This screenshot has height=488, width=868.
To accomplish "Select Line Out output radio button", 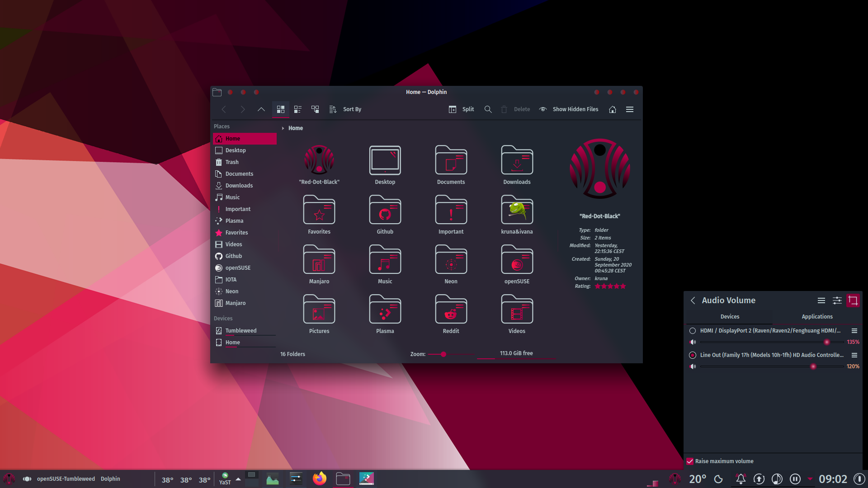I will coord(693,355).
